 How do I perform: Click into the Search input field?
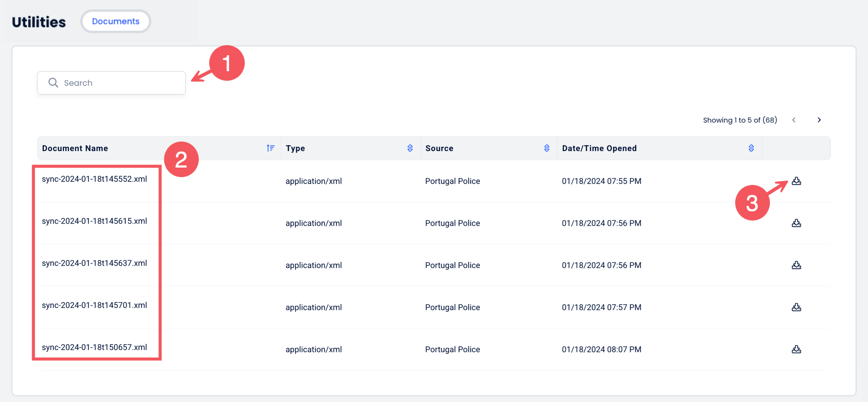coord(122,83)
